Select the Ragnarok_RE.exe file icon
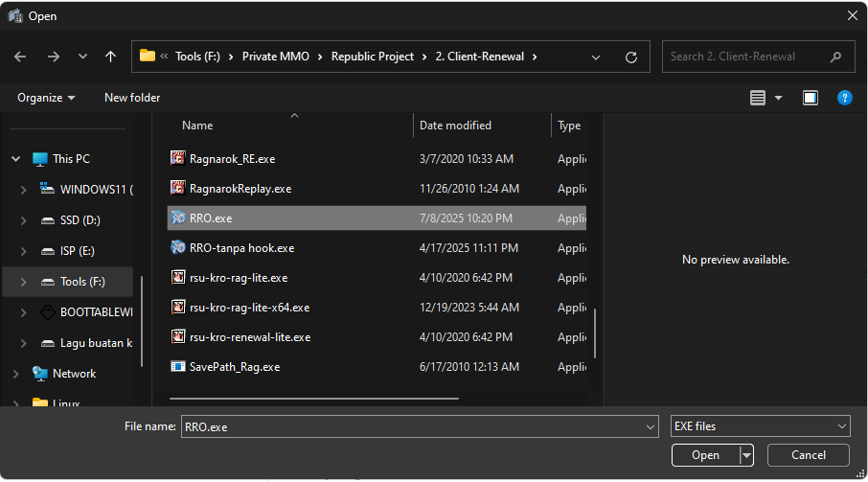This screenshot has height=482, width=868. 177,158
